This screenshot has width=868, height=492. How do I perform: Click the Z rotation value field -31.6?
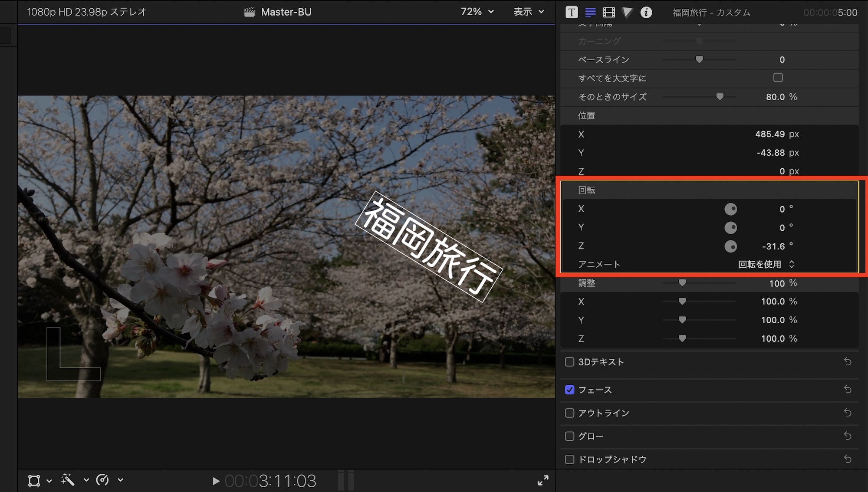(x=773, y=246)
